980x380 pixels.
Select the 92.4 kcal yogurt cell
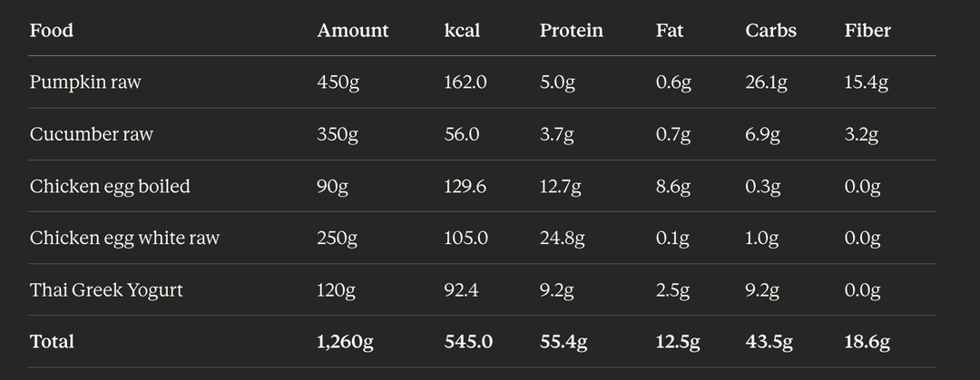point(462,290)
